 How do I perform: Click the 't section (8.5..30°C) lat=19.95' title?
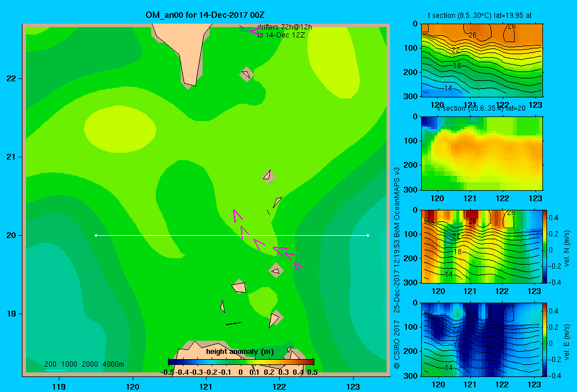(x=479, y=16)
